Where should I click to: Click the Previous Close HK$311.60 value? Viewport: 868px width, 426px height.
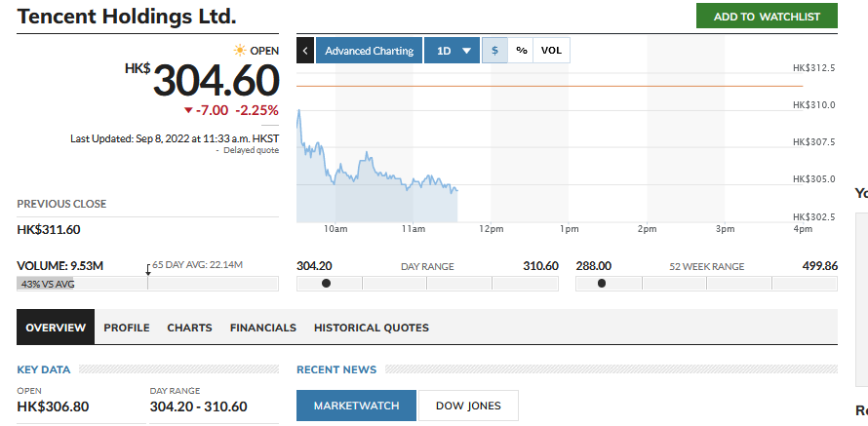[49, 230]
